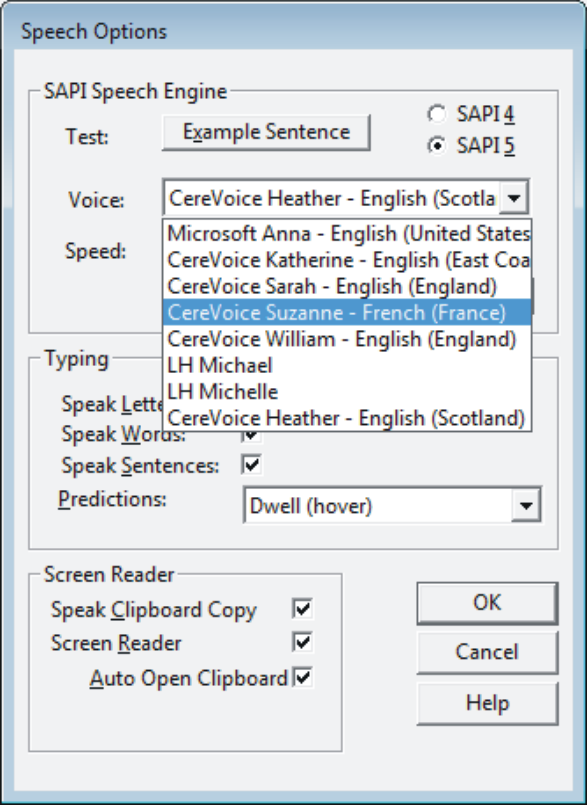Click the Voice combo box showing CereVoice Heather
587x805 pixels.
point(346,198)
